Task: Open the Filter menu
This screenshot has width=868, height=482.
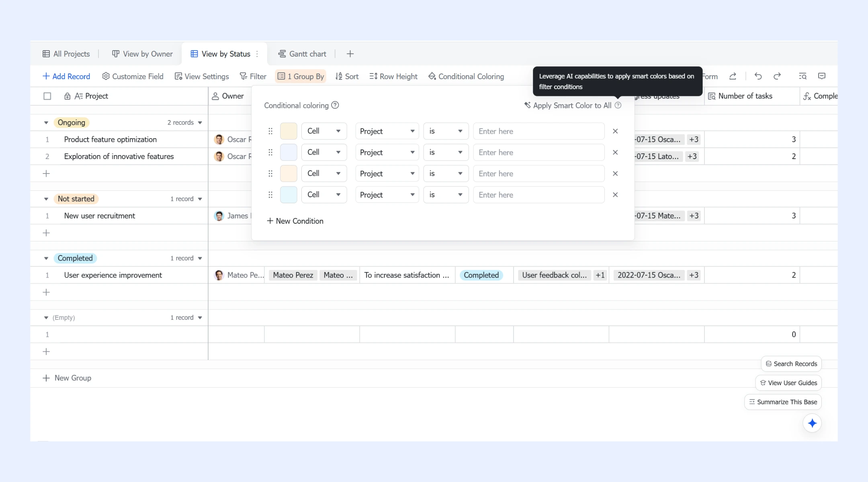Action: point(253,76)
